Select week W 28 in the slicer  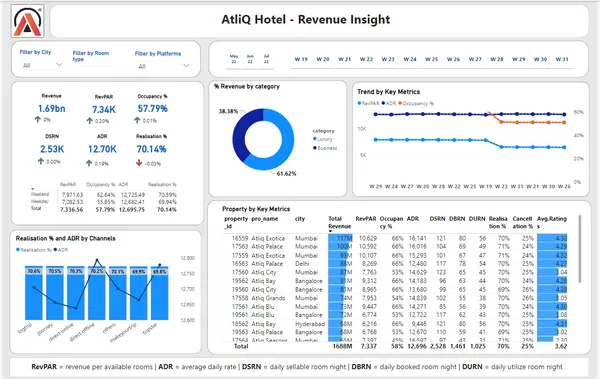pyautogui.click(x=497, y=59)
